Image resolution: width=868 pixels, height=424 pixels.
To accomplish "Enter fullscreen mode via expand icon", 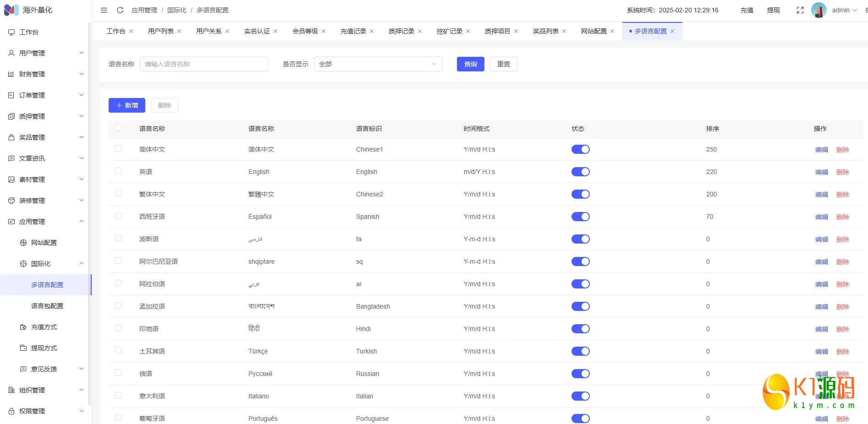I will point(800,10).
